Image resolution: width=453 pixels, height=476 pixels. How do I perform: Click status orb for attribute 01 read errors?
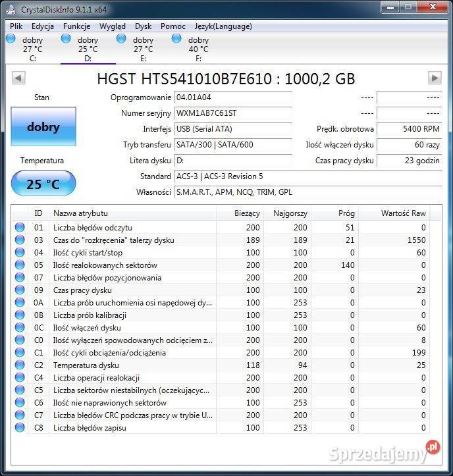[x=20, y=228]
